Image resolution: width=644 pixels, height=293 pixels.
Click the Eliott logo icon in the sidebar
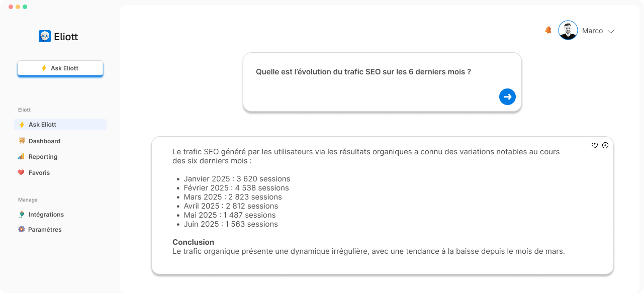click(45, 36)
